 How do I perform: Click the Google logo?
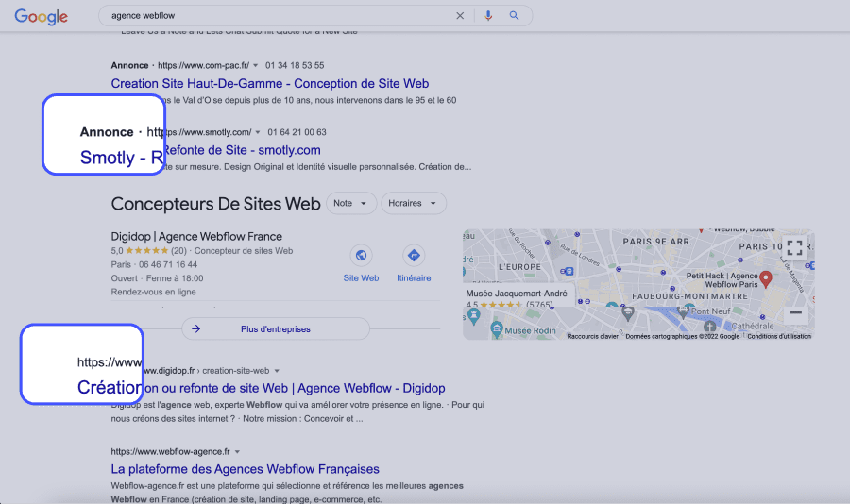pos(42,16)
